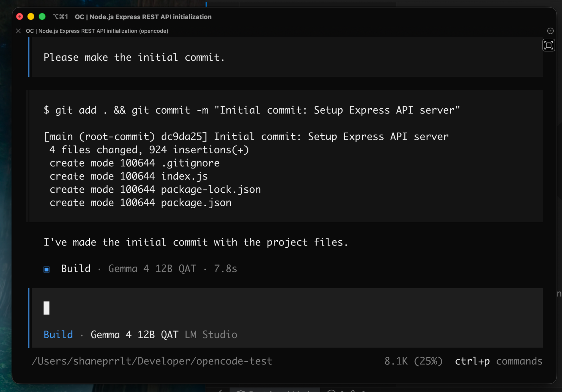Click the Build · Gemma 4 12B QAT · 7.8s footer

(x=140, y=269)
